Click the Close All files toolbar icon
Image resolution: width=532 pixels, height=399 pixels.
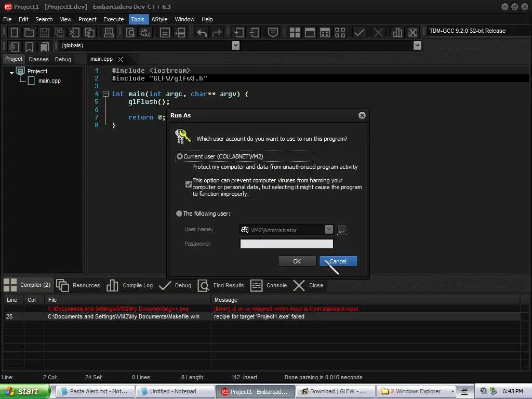(89, 33)
